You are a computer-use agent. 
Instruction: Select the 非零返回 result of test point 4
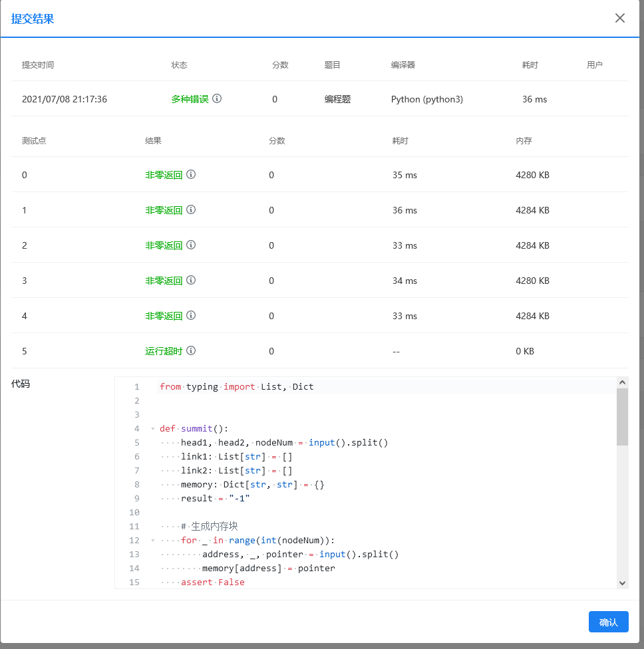(164, 316)
